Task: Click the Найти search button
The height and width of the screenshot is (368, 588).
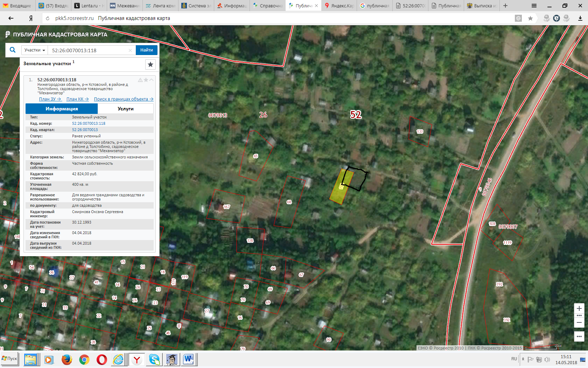Action: 147,50
